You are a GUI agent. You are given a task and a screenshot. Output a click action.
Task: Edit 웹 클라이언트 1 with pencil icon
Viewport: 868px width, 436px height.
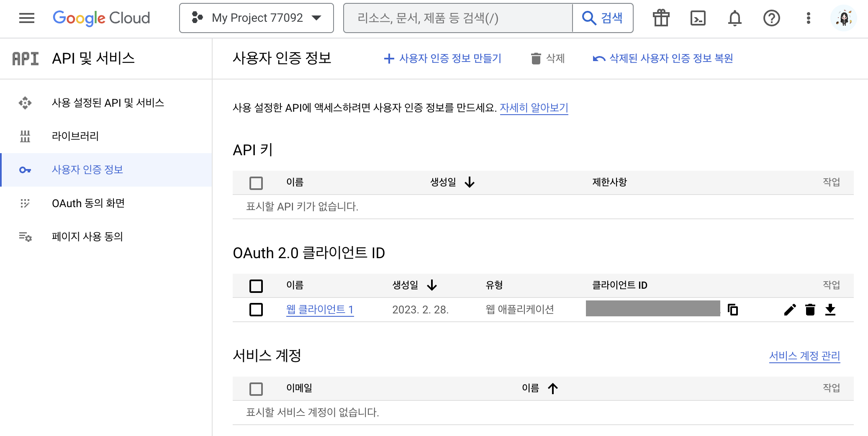790,310
